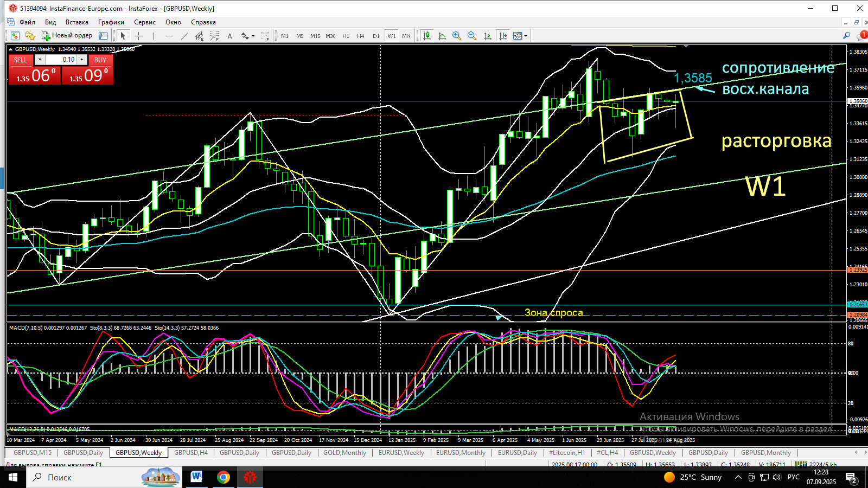This screenshot has height=488, width=868.
Task: Decrease the order volume with the down arrow
Action: (x=40, y=60)
